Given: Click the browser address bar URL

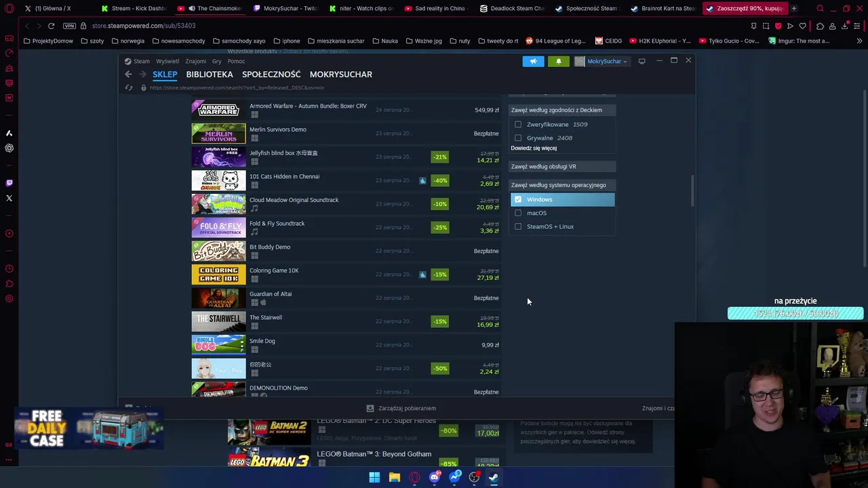Looking at the screenshot, I should 144,26.
